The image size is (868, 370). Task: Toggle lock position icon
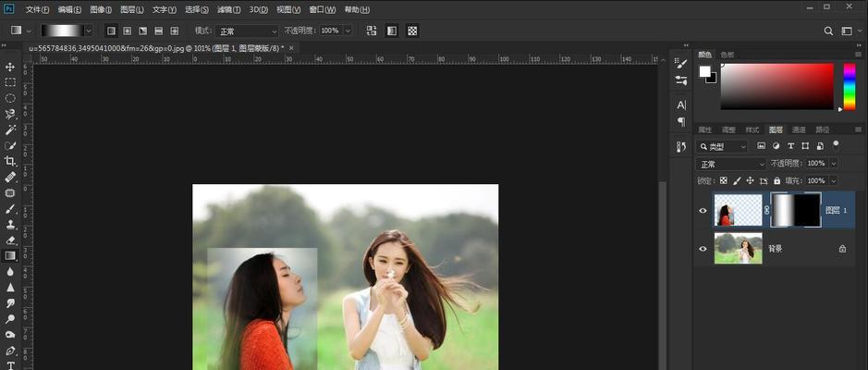750,180
